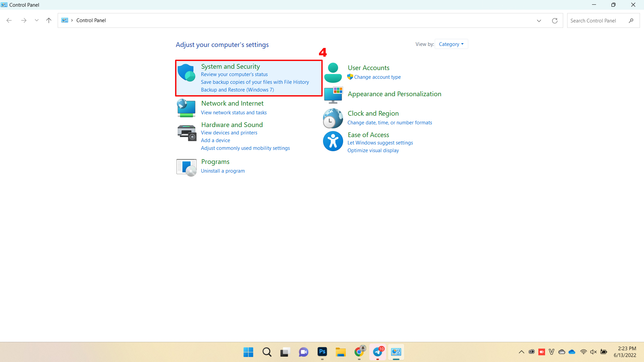Click Backup and Restore Windows 7
This screenshot has height=362, width=644.
(x=236, y=89)
